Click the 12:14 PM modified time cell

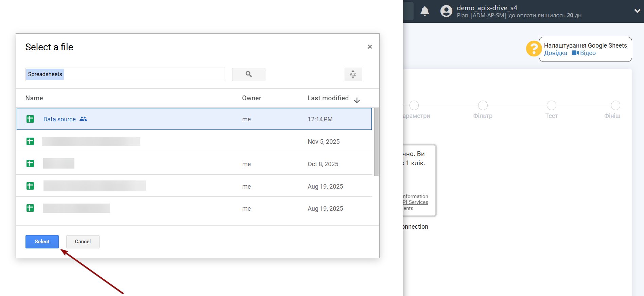point(320,119)
